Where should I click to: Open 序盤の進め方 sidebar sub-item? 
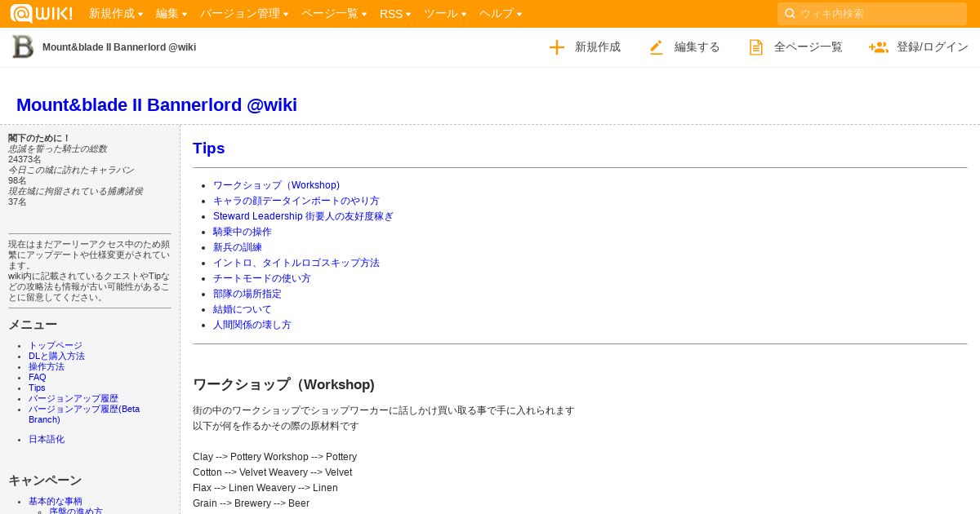pos(76,511)
